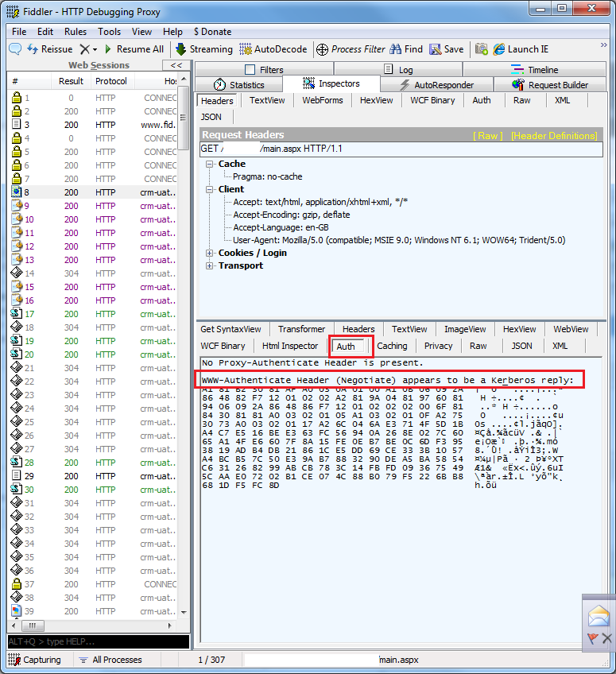This screenshot has width=616, height=674.
Task: Open the Timeline tab
Action: [534, 70]
